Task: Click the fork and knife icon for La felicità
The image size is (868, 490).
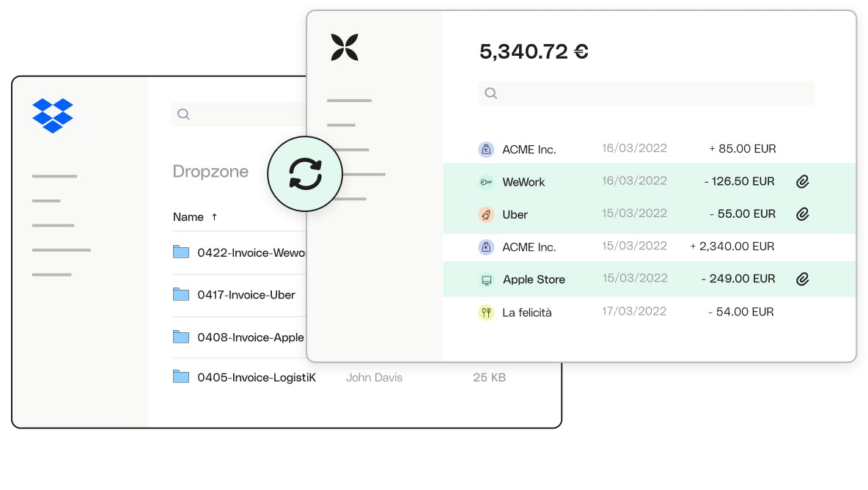Action: tap(486, 312)
